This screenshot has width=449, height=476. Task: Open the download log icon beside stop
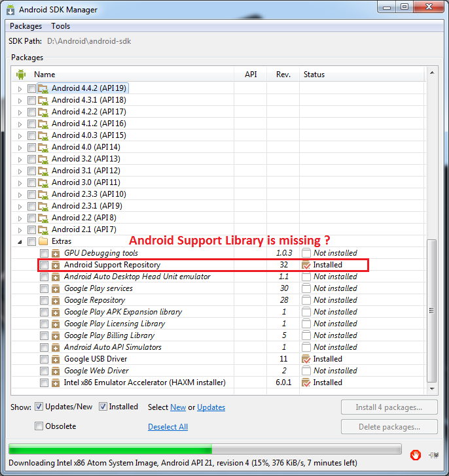(x=434, y=455)
